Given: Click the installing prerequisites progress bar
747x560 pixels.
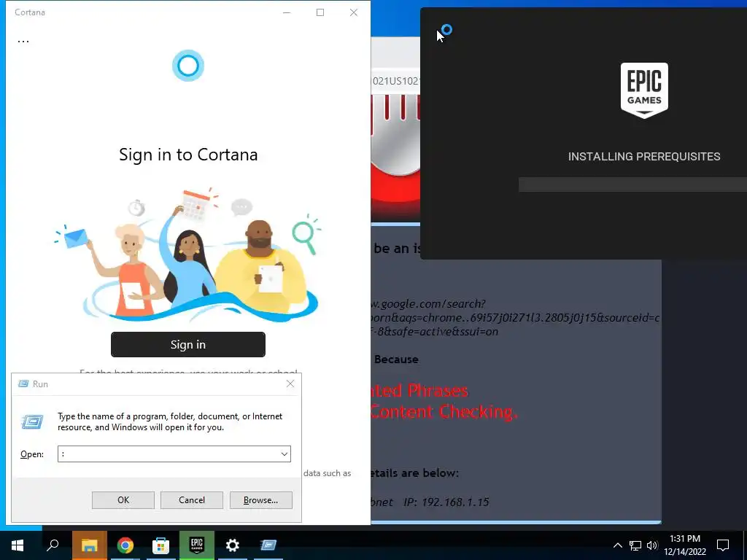Looking at the screenshot, I should point(632,184).
